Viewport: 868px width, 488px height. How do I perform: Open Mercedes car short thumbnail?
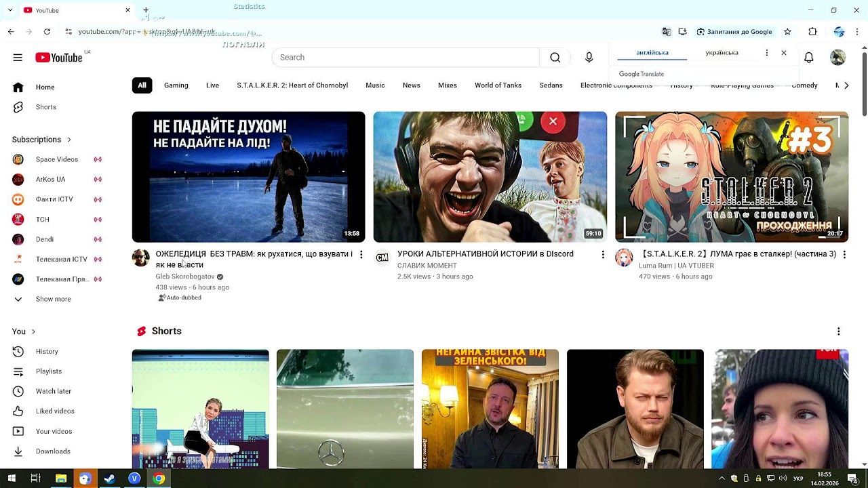(x=345, y=409)
